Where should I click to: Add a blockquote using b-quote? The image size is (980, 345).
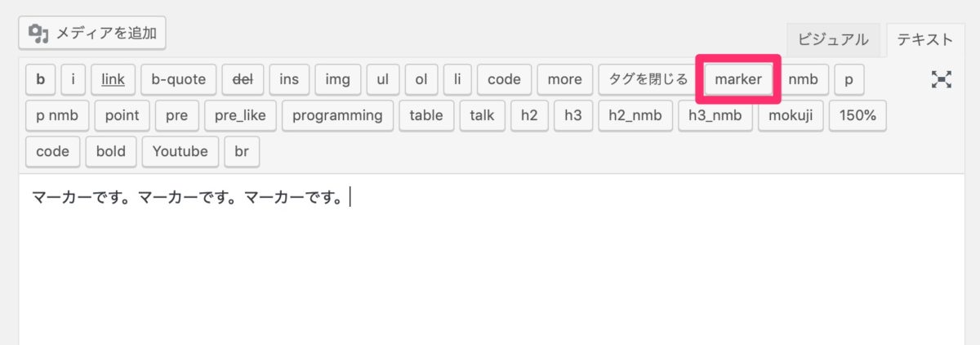coord(179,79)
